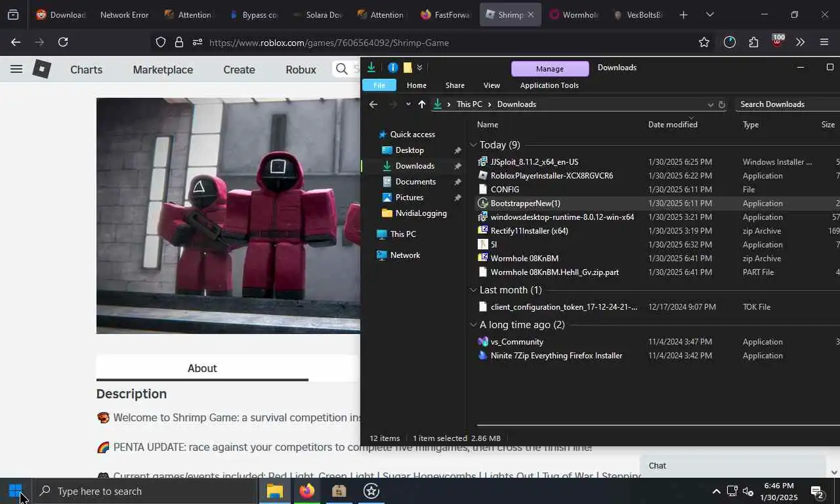Screen dimensions: 840x504
Task: Click the Firefox tab overview icon
Action: tap(13, 14)
